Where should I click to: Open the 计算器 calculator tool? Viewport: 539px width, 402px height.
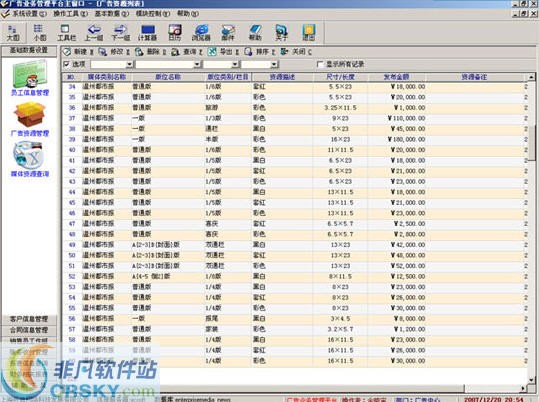[147, 33]
